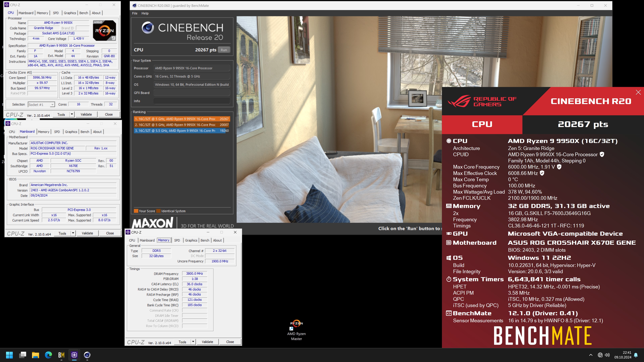Open notifications bell icon

(636, 355)
